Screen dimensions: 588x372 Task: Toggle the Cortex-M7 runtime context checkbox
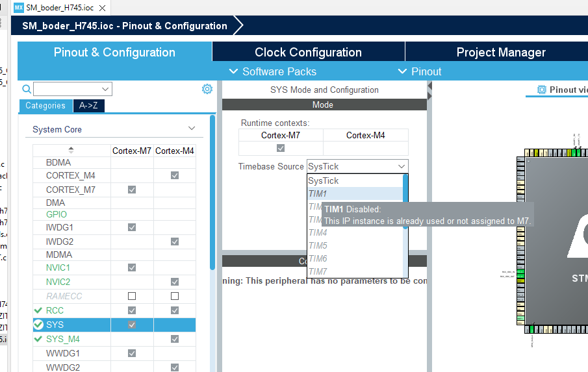coord(281,148)
